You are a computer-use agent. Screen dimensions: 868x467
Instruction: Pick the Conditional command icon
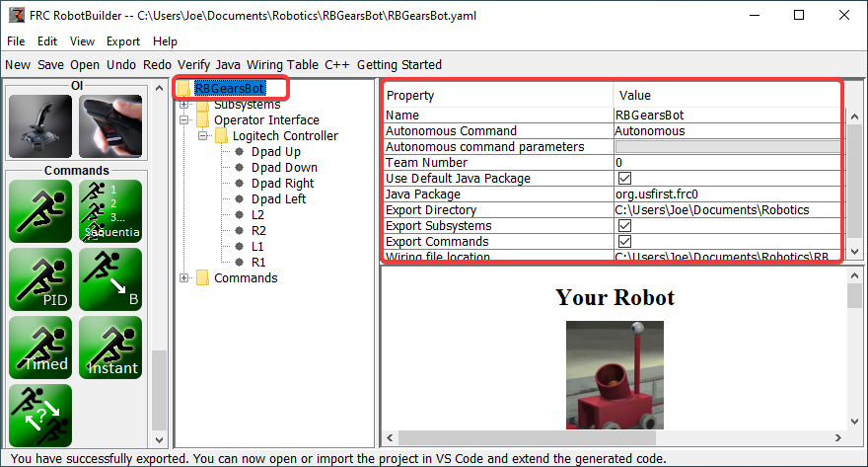[40, 416]
